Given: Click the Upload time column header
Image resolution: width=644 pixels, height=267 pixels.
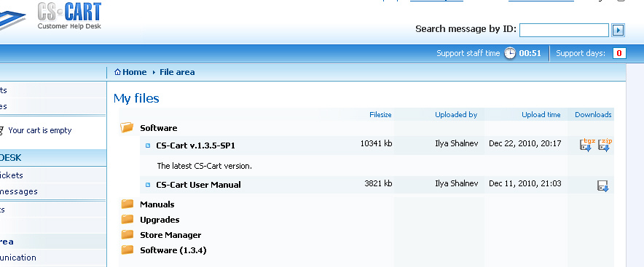Looking at the screenshot, I should [x=541, y=115].
